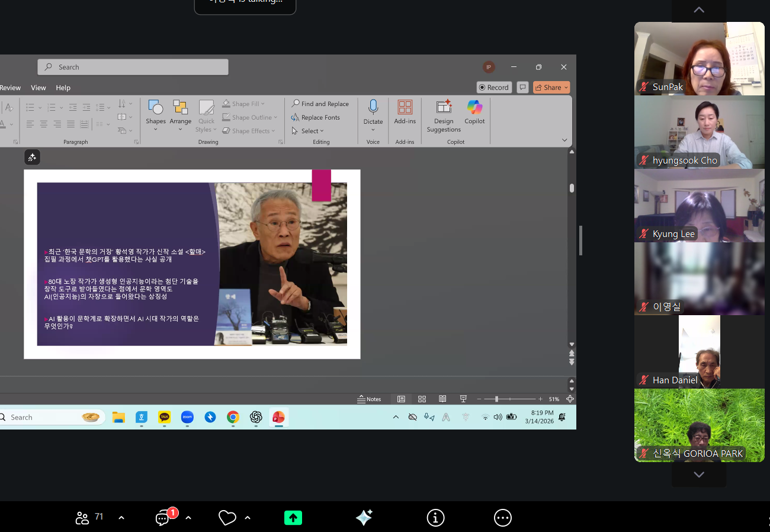The height and width of the screenshot is (532, 770).
Task: Click the green share screen button
Action: point(293,518)
